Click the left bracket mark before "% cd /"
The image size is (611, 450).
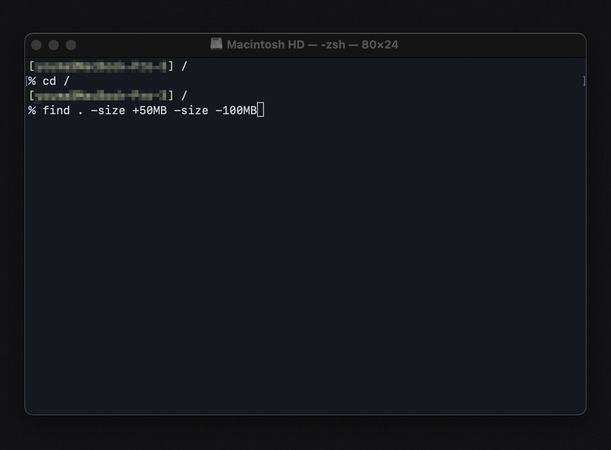click(x=27, y=81)
